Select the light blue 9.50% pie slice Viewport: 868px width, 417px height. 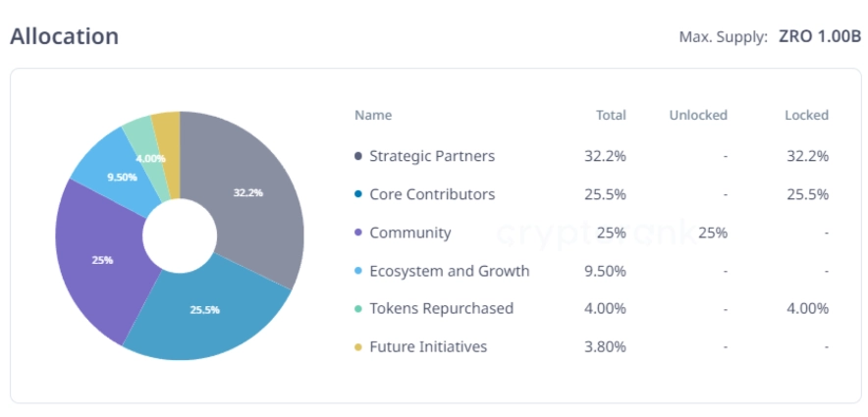[120, 175]
